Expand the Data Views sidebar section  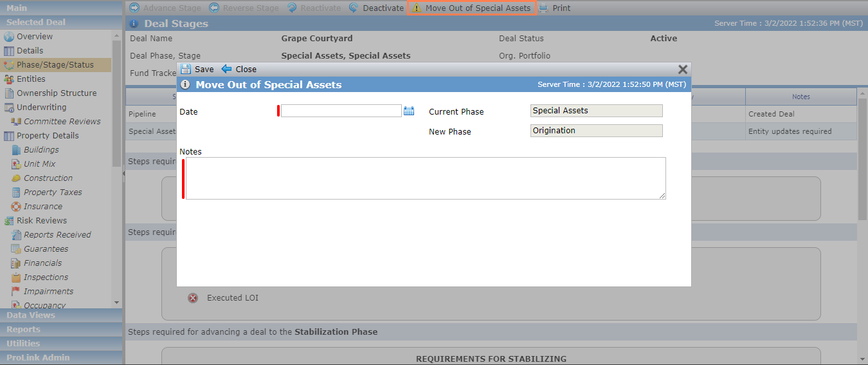[x=61, y=315]
